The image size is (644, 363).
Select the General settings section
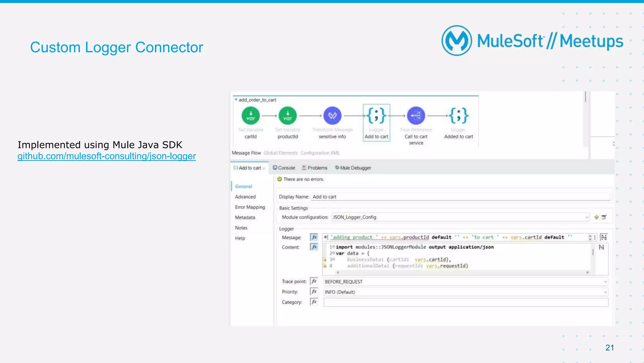pos(243,186)
